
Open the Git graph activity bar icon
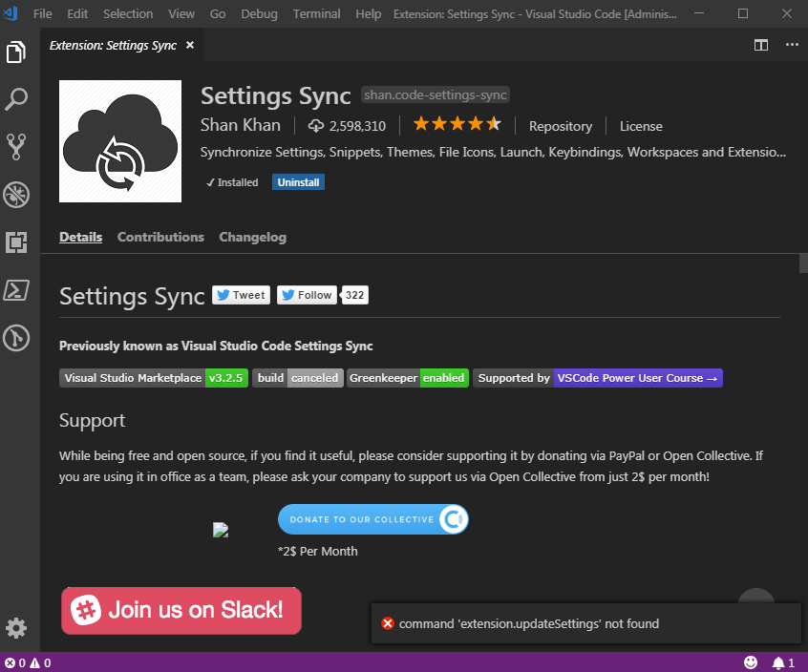(16, 338)
